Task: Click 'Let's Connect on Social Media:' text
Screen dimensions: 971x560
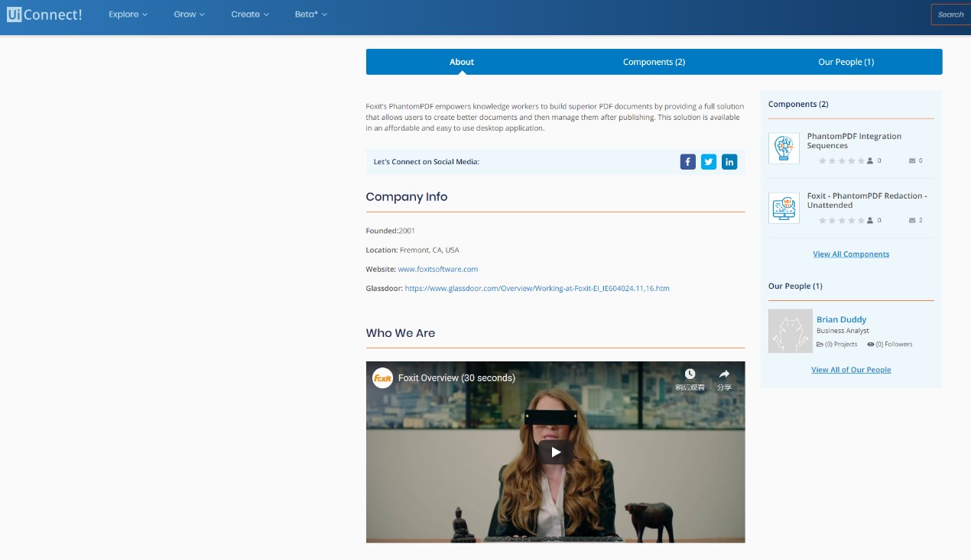Action: point(427,162)
